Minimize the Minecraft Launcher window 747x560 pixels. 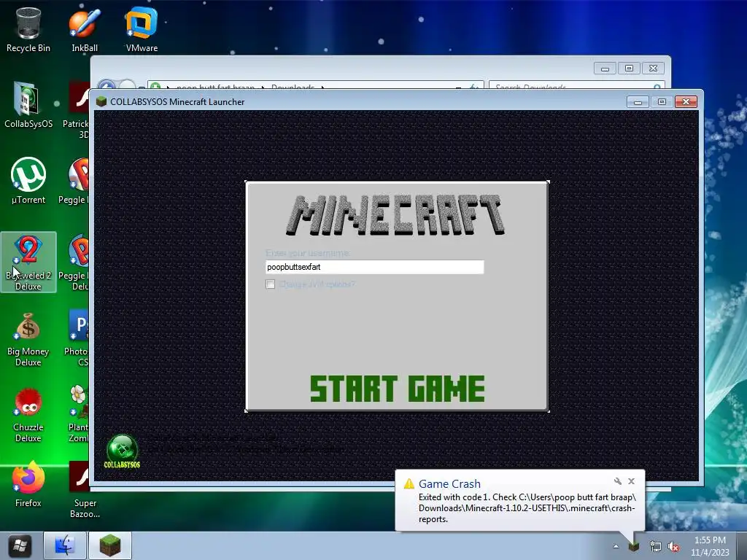638,102
